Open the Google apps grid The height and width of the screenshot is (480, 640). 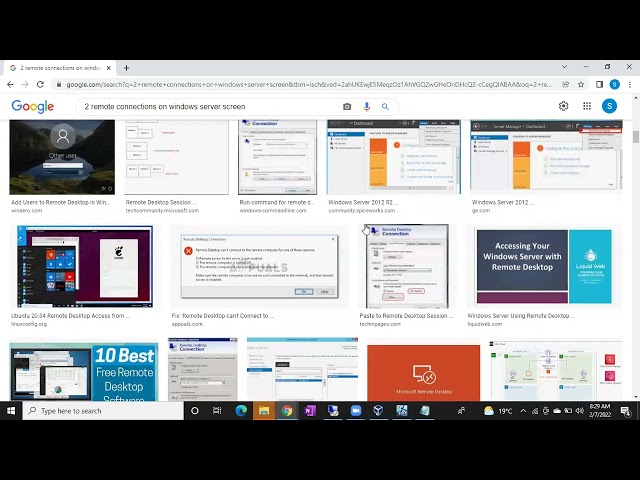587,106
